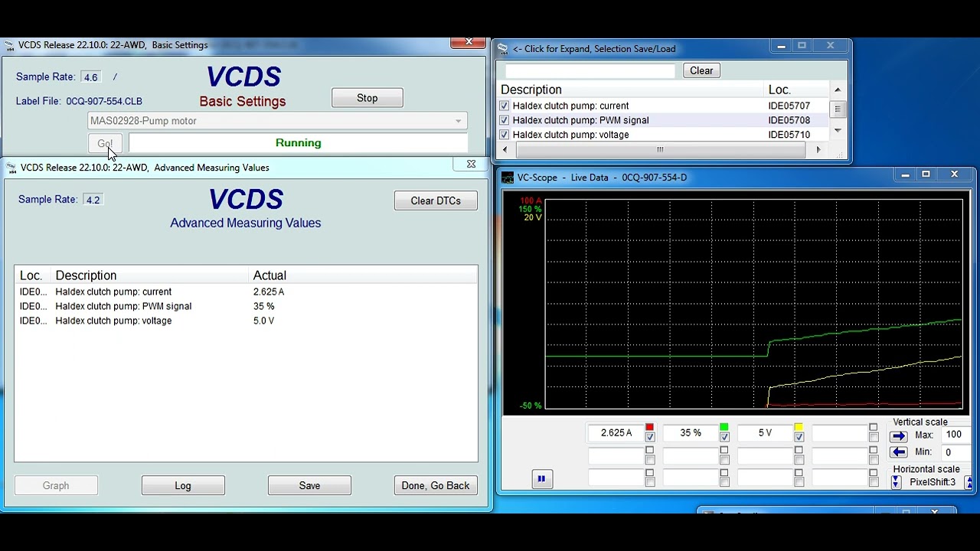The width and height of the screenshot is (980, 551).
Task: Click the Go! button in Basic Settings
Action: coord(105,144)
